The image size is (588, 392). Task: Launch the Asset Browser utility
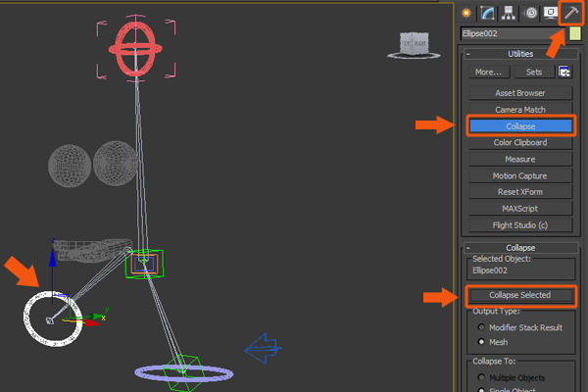coord(520,93)
